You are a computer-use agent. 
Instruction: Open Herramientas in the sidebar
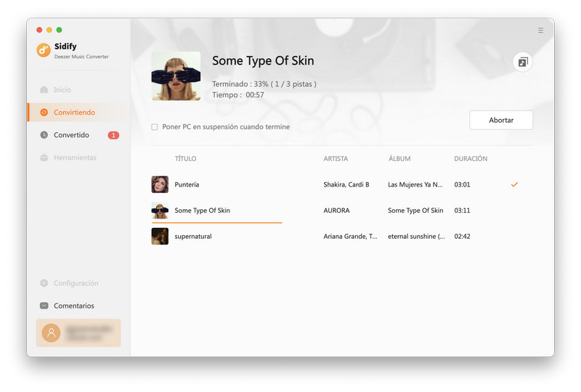78,158
